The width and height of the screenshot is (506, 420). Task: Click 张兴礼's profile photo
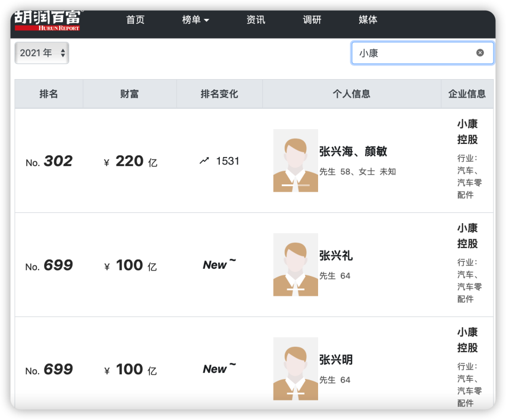pos(296,265)
